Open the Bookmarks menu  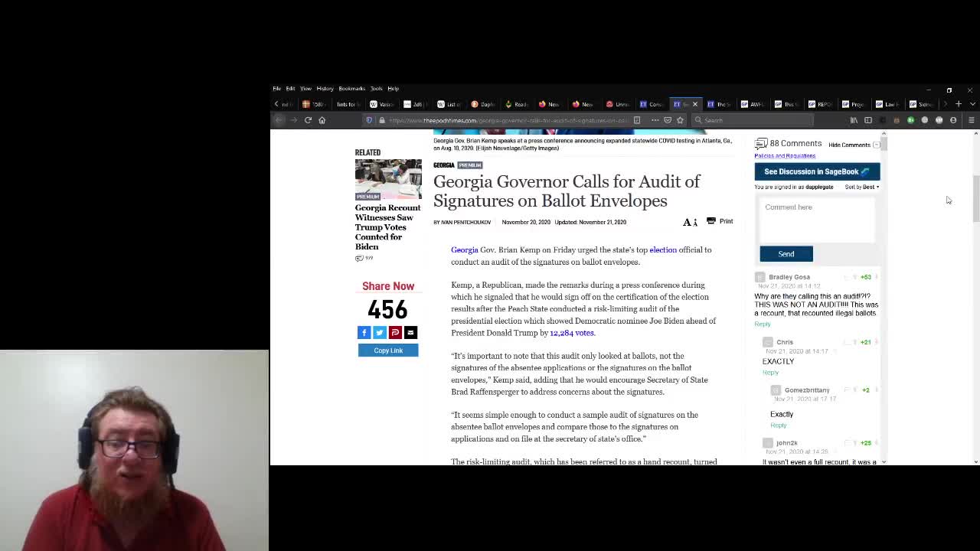point(352,88)
